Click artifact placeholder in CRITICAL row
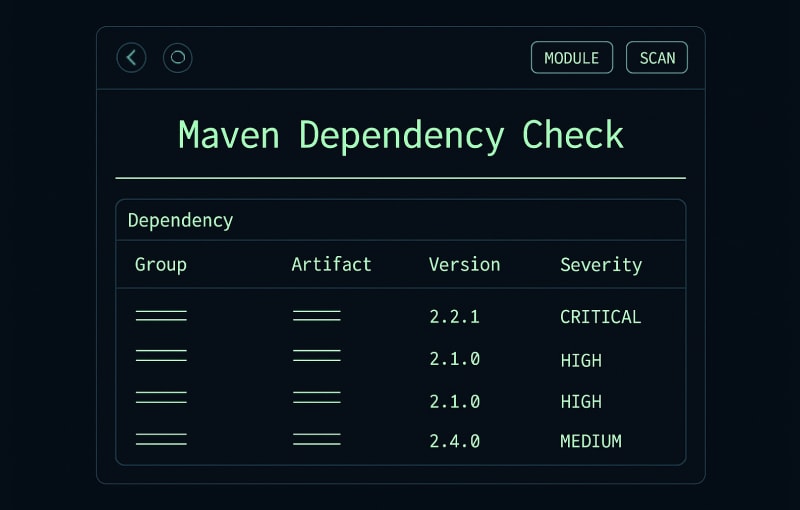800x510 pixels. click(317, 316)
